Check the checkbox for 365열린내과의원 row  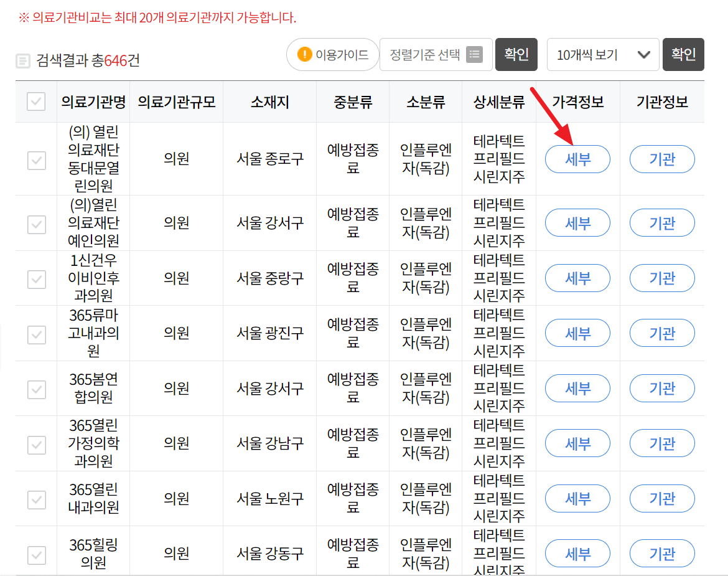[35, 498]
